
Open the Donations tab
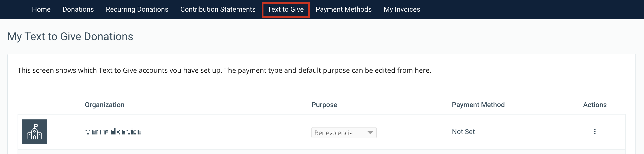78,9
